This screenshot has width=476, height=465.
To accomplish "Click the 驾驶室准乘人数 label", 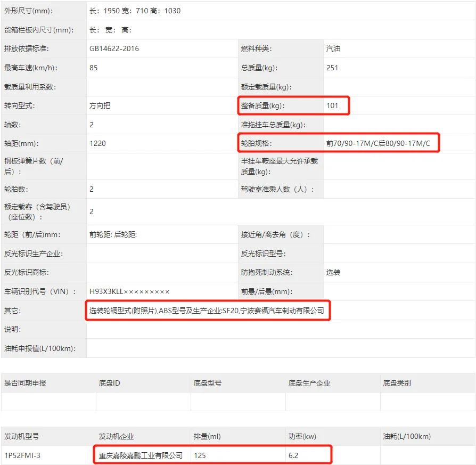I will (x=277, y=189).
